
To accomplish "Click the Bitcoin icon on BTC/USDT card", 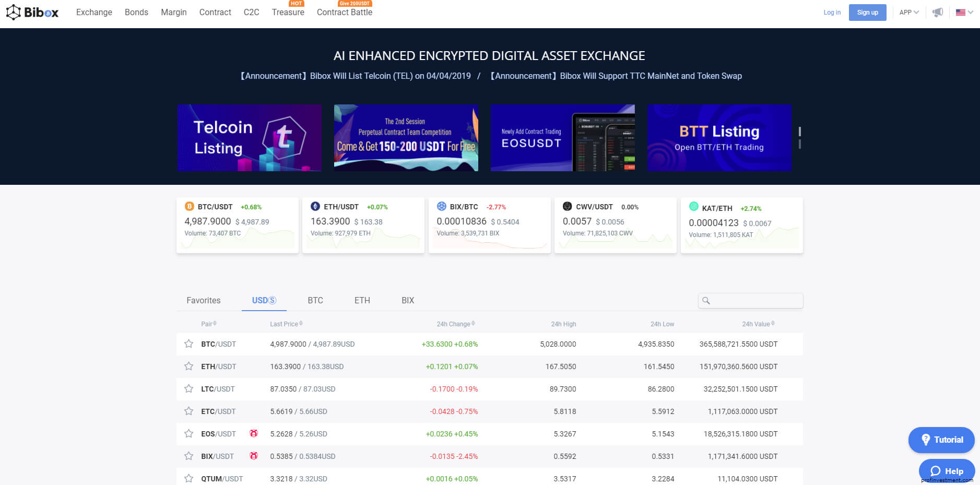I will 190,206.
